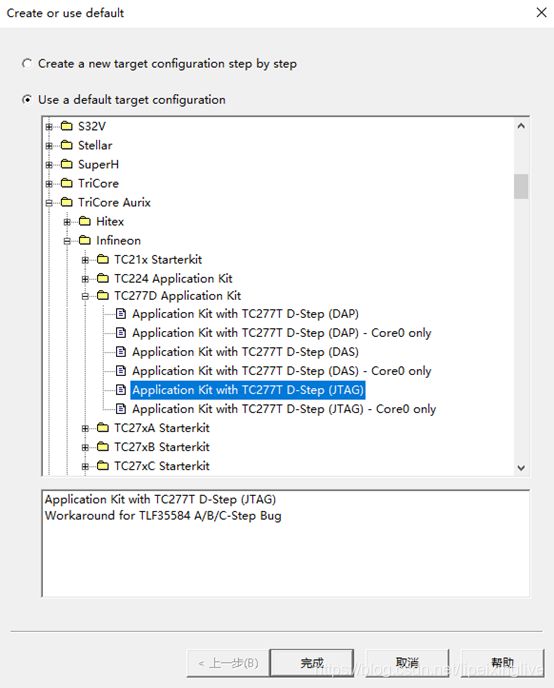Select the 'TC27xB Starterkit' label
The height and width of the screenshot is (688, 554).
(x=162, y=447)
